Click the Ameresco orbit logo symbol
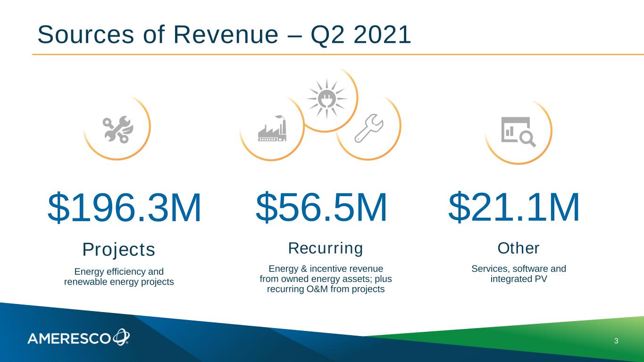The image size is (644, 362). point(121,337)
